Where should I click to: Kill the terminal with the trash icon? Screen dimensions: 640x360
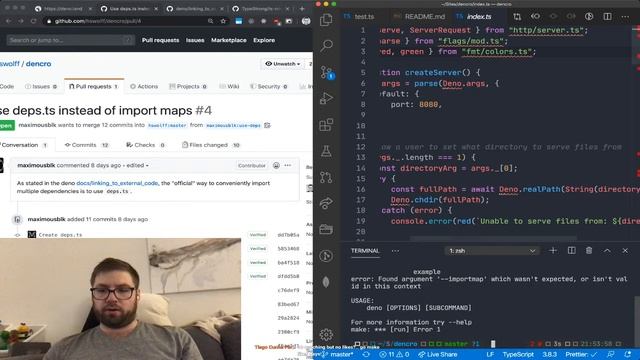(x=589, y=251)
